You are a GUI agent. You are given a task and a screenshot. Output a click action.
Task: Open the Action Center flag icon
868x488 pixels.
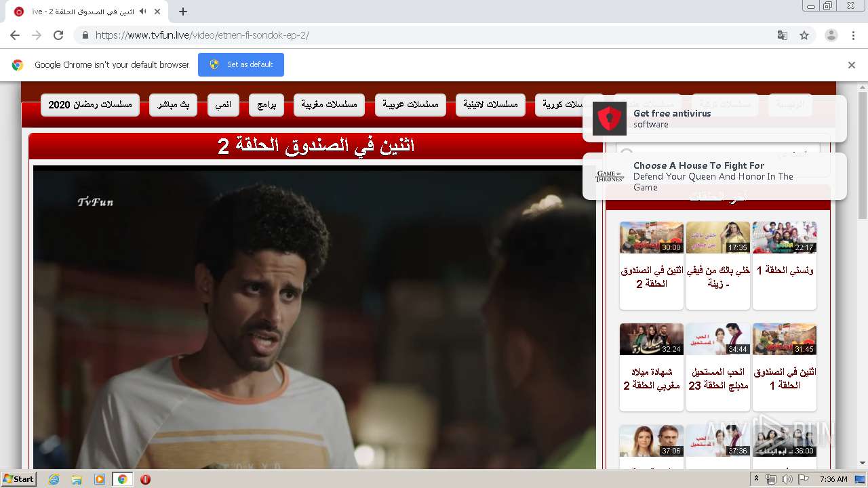coord(804,479)
